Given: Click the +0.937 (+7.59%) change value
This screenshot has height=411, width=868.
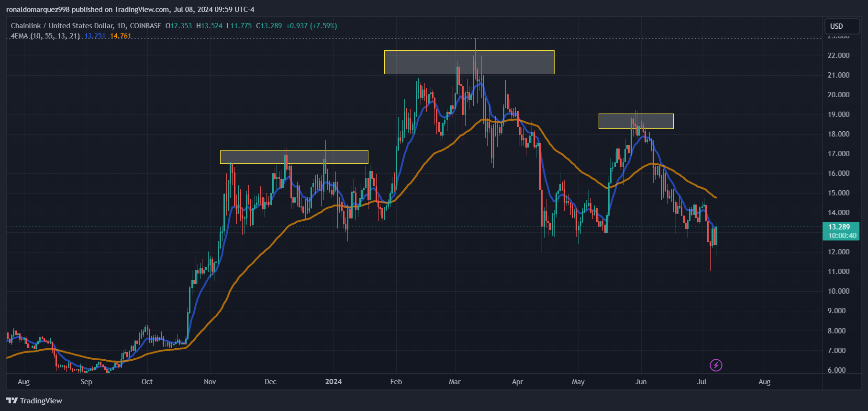Looking at the screenshot, I should coord(312,26).
